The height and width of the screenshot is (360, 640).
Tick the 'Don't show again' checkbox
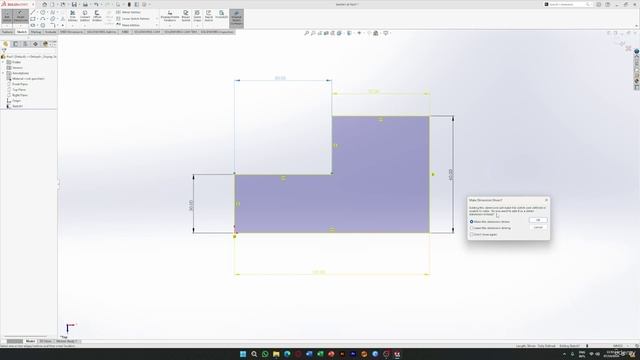[x=471, y=235]
